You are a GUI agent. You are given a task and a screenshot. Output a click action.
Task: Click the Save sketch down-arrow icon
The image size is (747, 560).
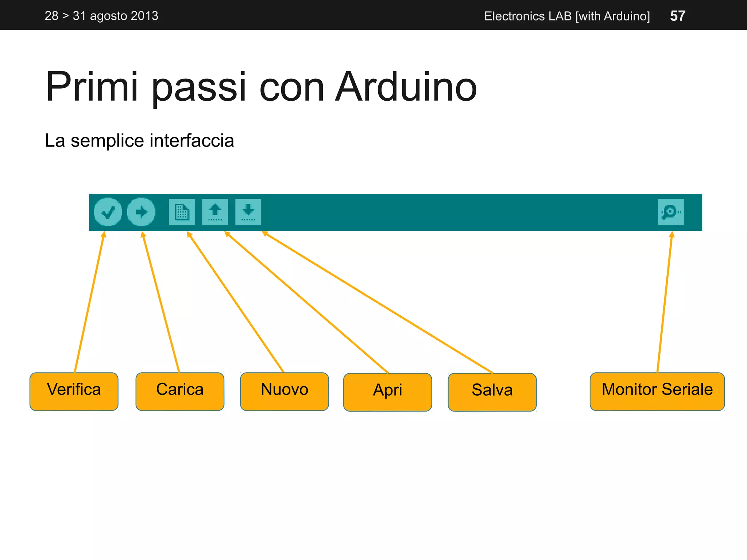tap(248, 212)
